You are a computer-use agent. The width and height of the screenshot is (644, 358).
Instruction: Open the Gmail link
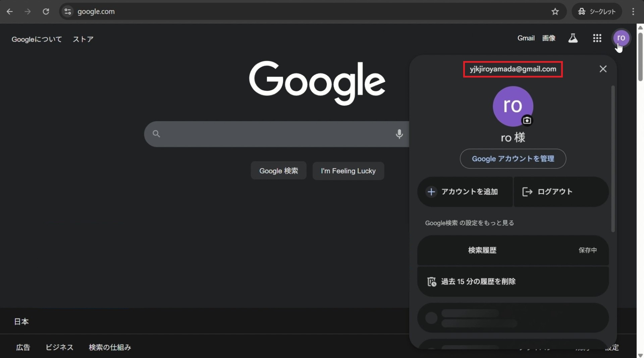pos(526,38)
